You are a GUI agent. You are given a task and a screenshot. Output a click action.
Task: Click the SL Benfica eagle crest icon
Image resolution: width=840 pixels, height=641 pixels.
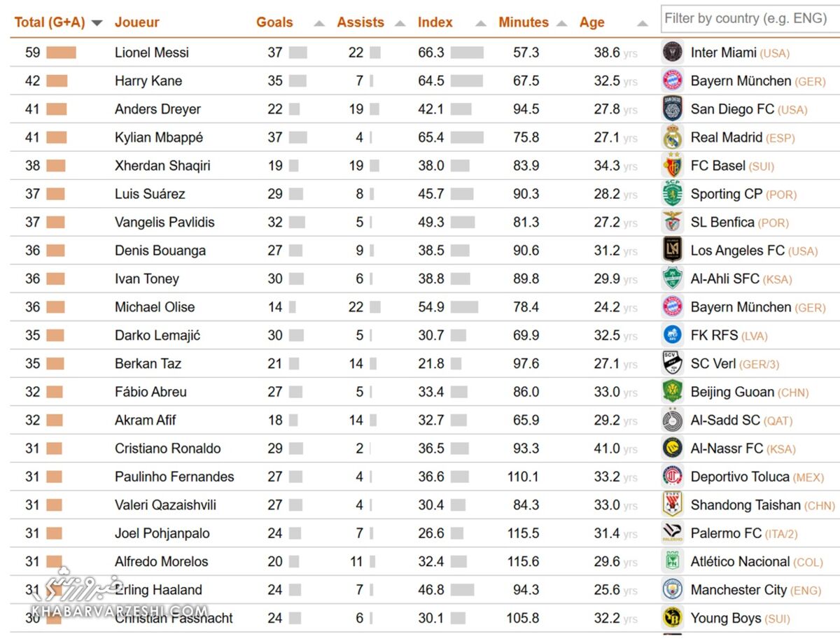click(x=672, y=223)
